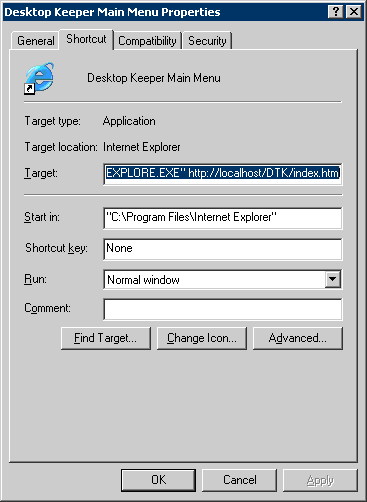Focus the Shortcut key field

click(223, 249)
